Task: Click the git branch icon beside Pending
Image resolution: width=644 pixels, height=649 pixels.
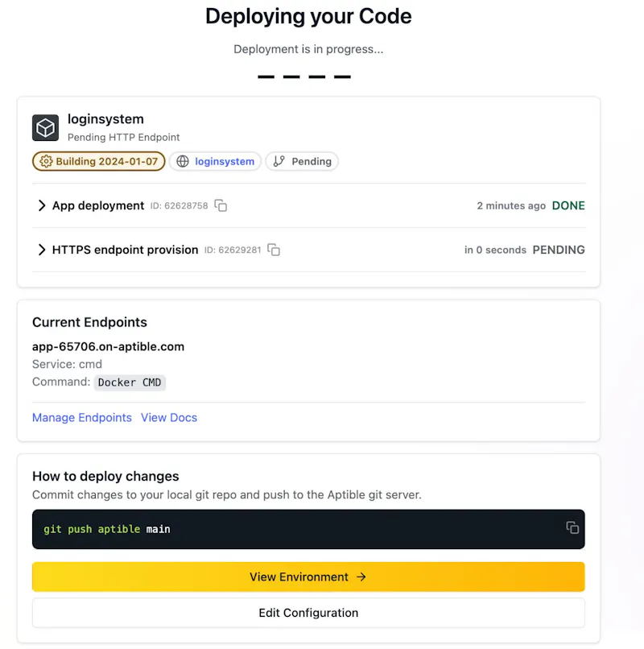Action: point(279,161)
